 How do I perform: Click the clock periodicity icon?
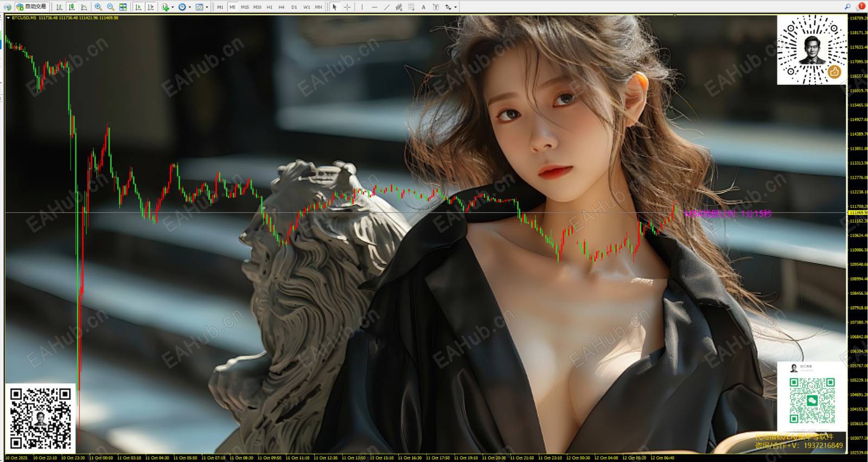182,7
